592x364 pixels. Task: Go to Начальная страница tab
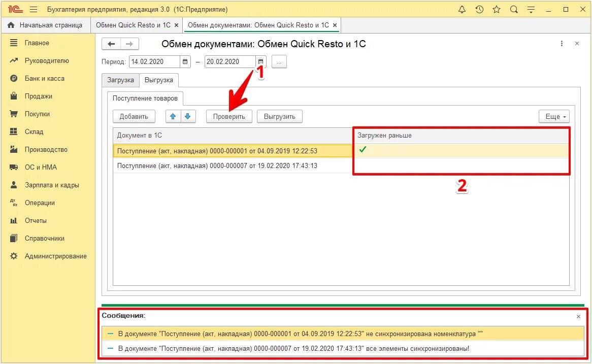click(46, 25)
